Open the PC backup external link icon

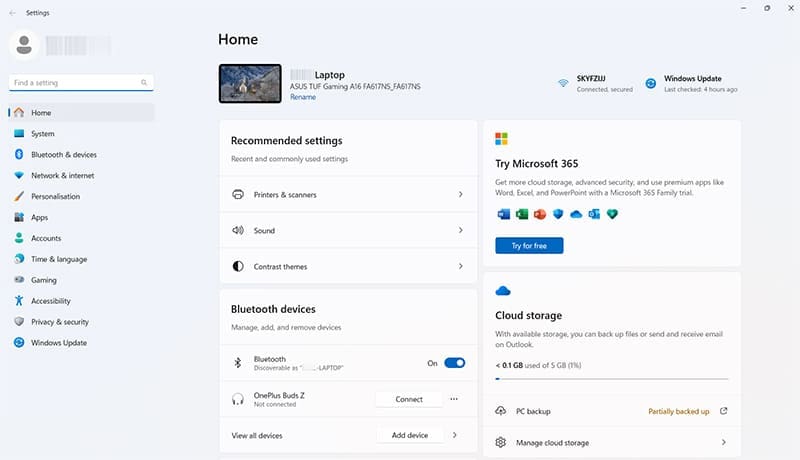pos(723,411)
